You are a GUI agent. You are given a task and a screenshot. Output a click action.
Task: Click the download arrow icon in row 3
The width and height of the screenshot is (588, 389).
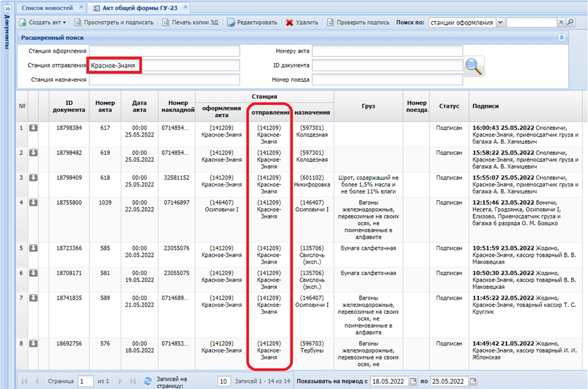coord(34,178)
